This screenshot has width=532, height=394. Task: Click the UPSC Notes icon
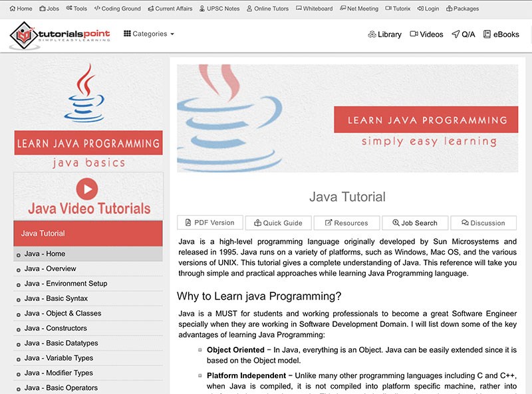(x=219, y=9)
